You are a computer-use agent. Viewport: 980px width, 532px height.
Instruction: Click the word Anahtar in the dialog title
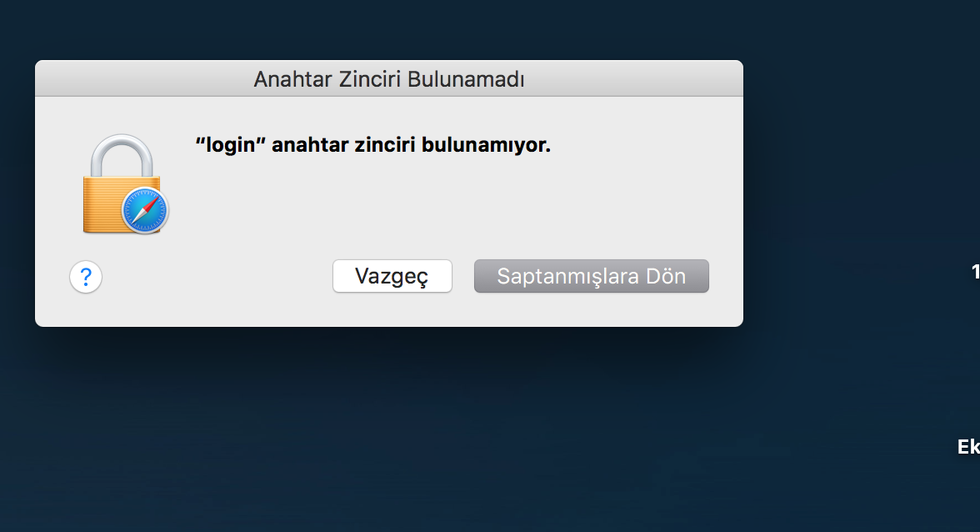point(293,79)
